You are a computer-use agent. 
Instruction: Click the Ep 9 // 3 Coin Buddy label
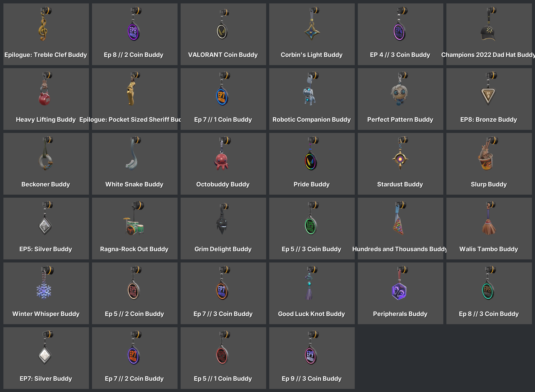click(311, 379)
